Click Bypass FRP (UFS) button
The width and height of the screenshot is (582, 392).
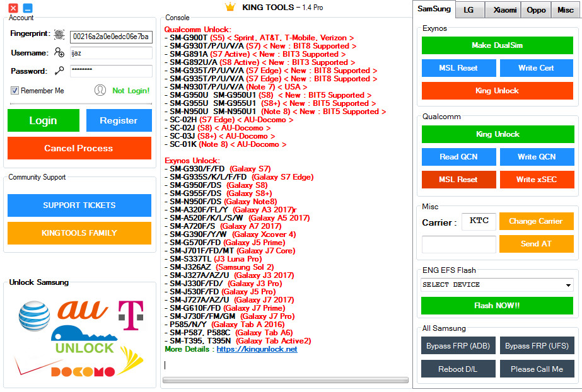[537, 345]
